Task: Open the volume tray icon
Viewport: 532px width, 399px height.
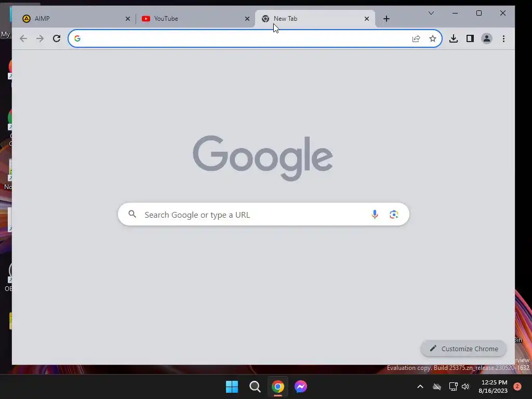Action: coord(465,387)
